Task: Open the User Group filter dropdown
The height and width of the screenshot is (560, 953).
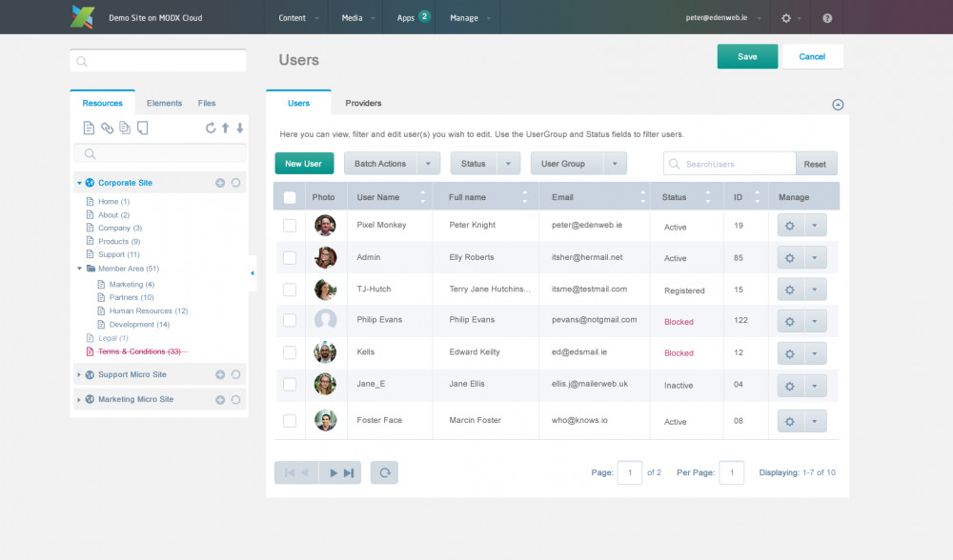Action: click(x=578, y=164)
